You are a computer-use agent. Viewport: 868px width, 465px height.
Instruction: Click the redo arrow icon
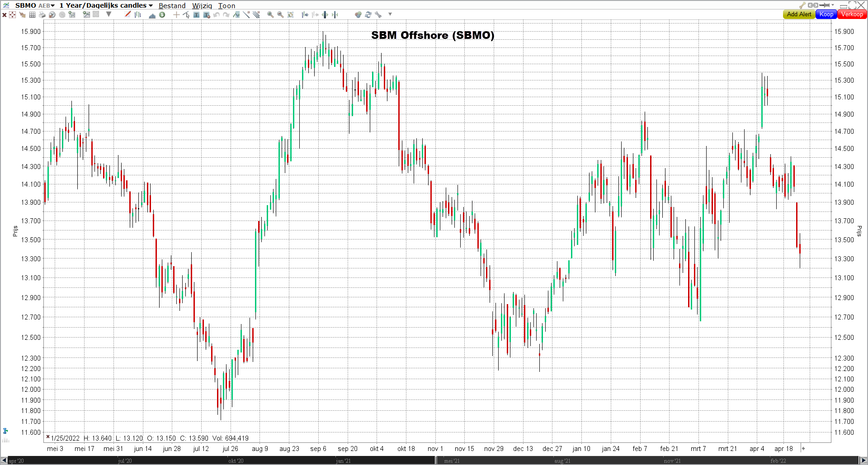[226, 15]
